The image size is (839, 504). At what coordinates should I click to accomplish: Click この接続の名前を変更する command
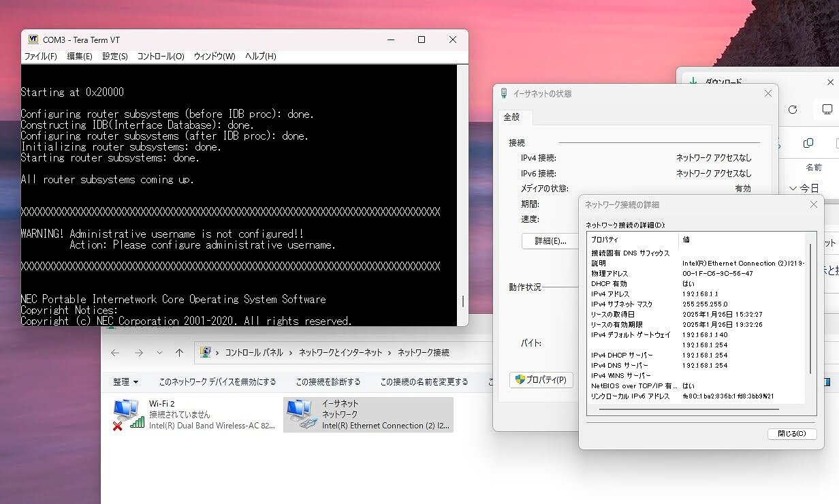[x=424, y=382]
